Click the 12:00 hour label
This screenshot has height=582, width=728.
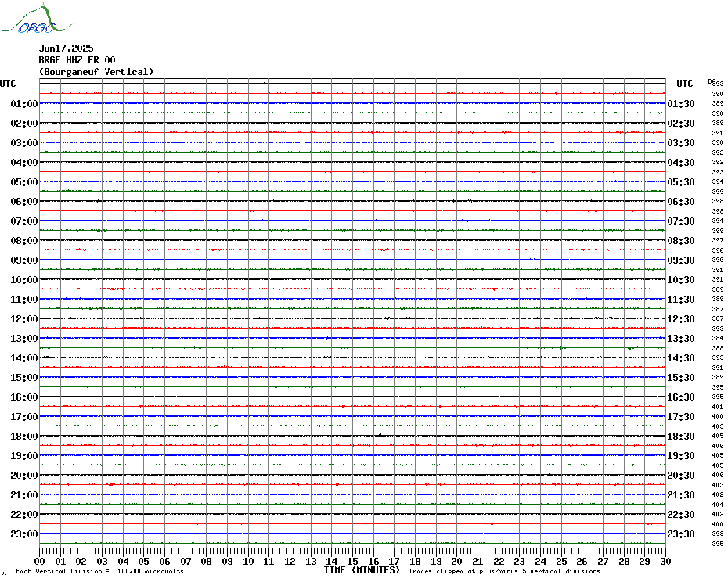tap(24, 319)
